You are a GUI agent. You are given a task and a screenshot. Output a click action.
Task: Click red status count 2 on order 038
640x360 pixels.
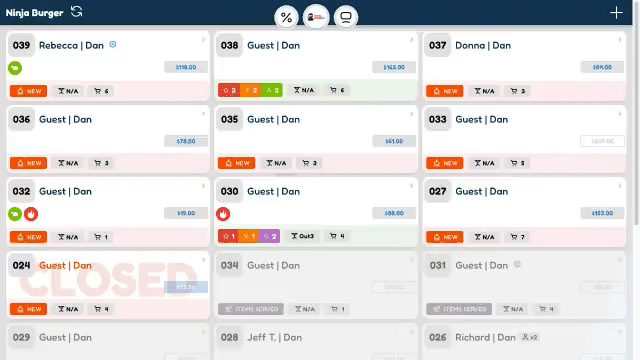(x=229, y=90)
